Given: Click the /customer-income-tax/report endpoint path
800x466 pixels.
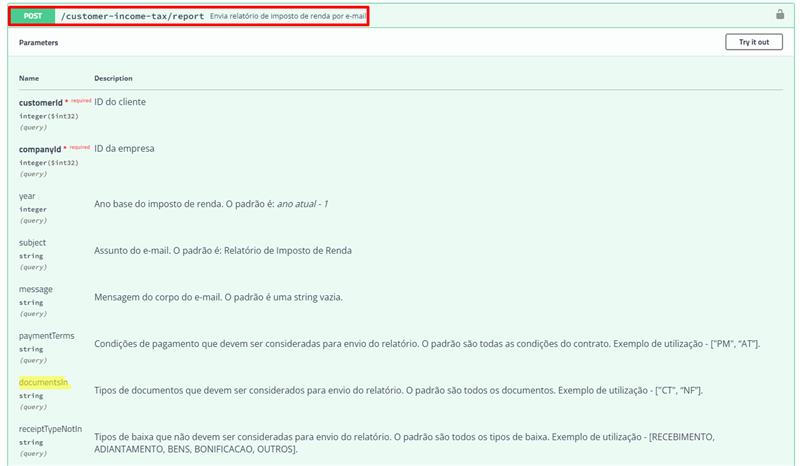Looking at the screenshot, I should [132, 16].
